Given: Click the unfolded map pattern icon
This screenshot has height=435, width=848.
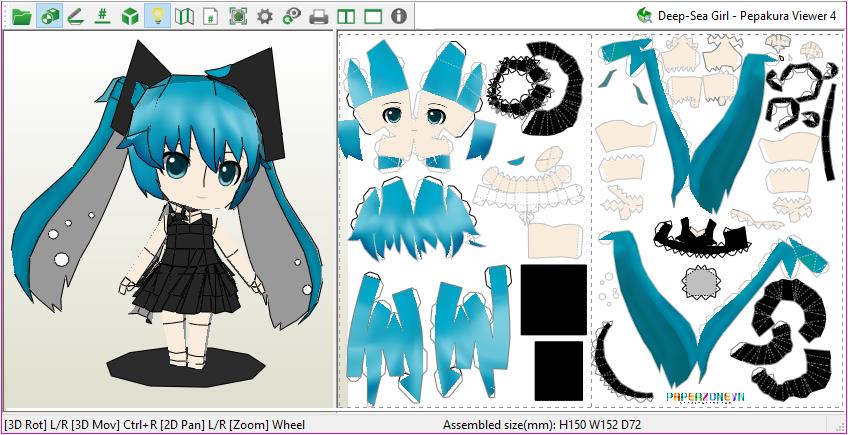Looking at the screenshot, I should click(184, 16).
